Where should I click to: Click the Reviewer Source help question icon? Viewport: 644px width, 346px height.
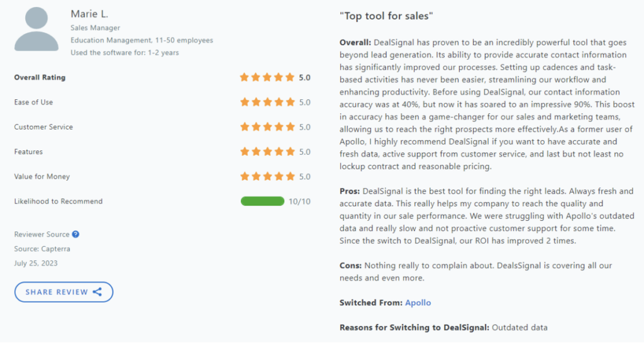click(75, 234)
